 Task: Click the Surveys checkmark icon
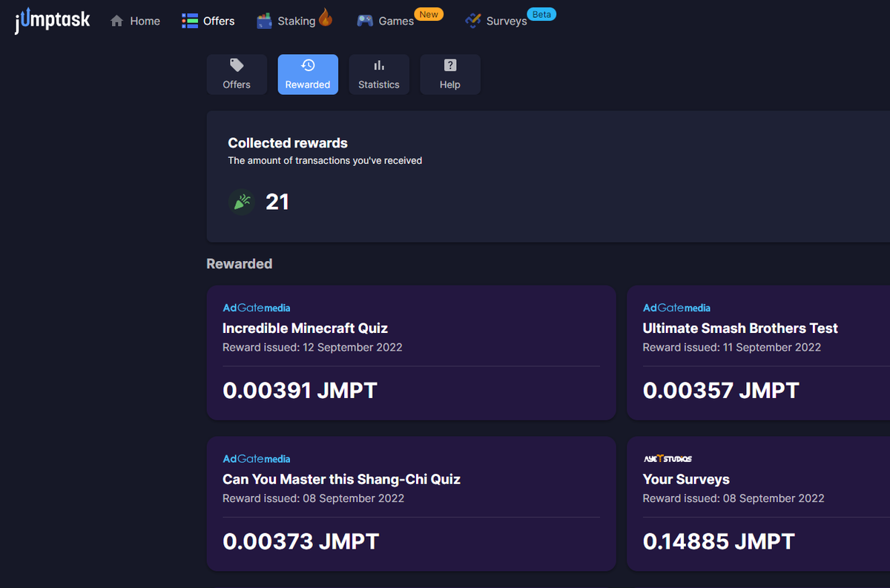[x=473, y=21]
